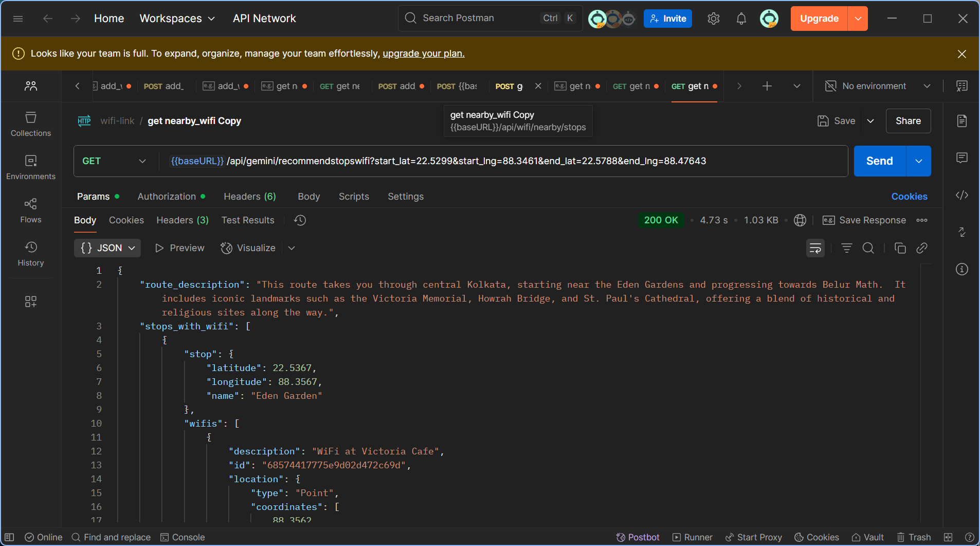Copy the response body to clipboard

tap(900, 248)
